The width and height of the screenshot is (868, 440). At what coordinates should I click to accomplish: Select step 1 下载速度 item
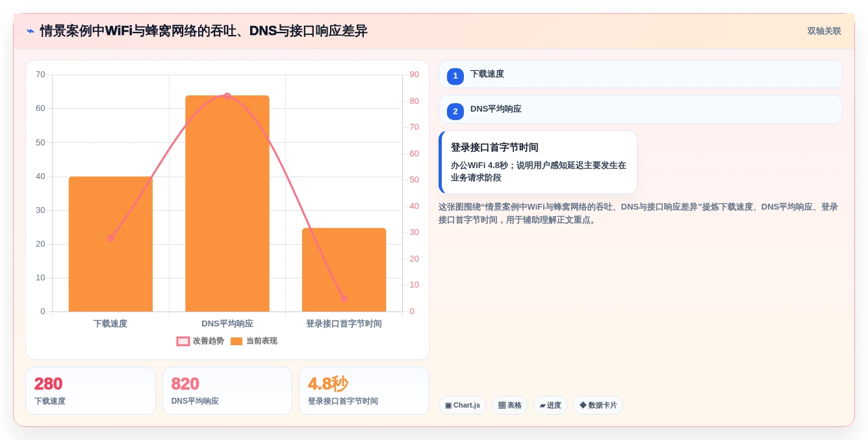640,74
